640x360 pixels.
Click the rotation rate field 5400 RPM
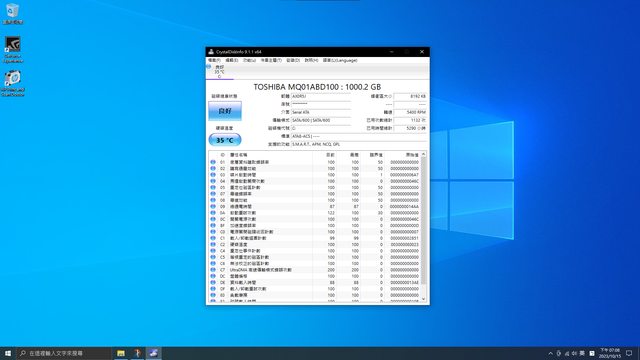tap(410, 112)
